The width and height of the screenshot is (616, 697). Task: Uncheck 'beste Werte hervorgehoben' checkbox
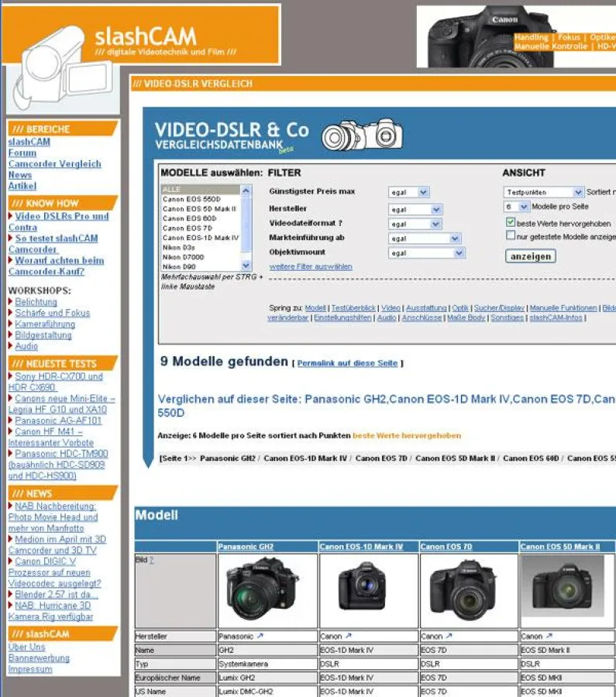click(x=511, y=223)
